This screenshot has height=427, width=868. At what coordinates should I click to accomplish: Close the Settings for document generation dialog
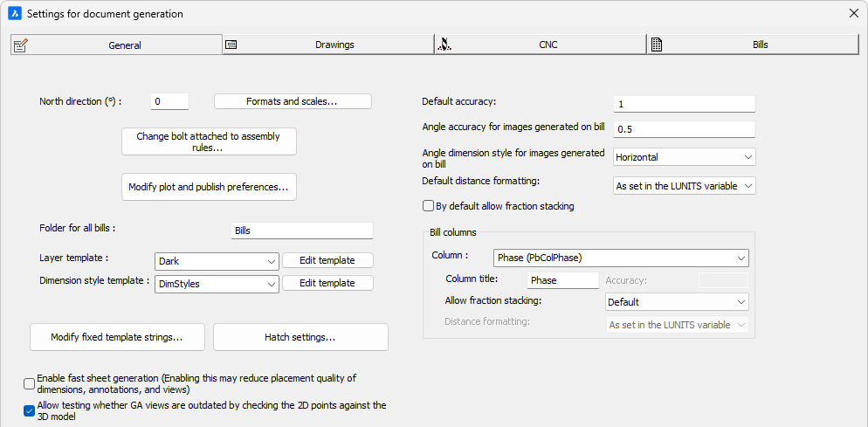pos(853,14)
